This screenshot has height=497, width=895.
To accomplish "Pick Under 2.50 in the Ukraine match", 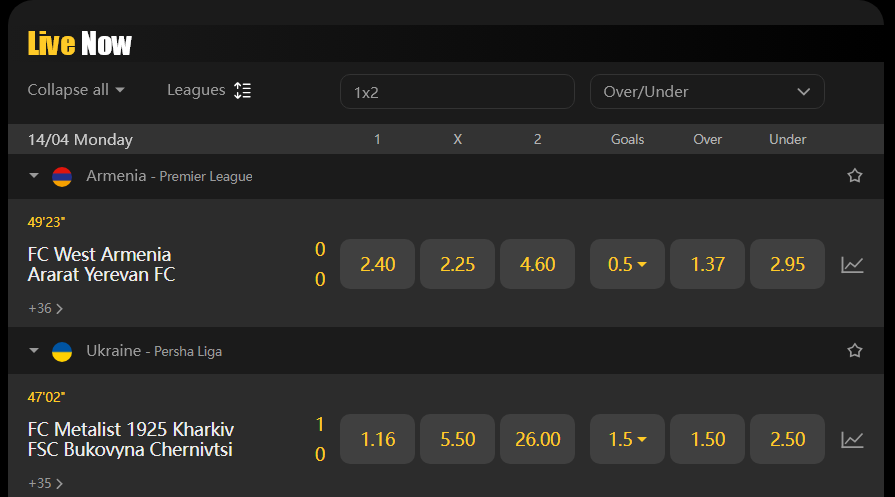I will (x=787, y=439).
